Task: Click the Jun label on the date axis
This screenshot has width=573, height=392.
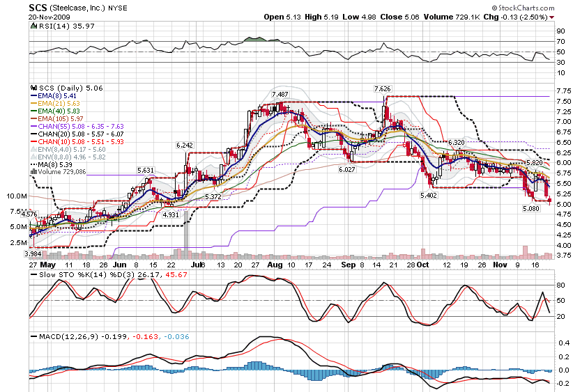Action: 120,265
